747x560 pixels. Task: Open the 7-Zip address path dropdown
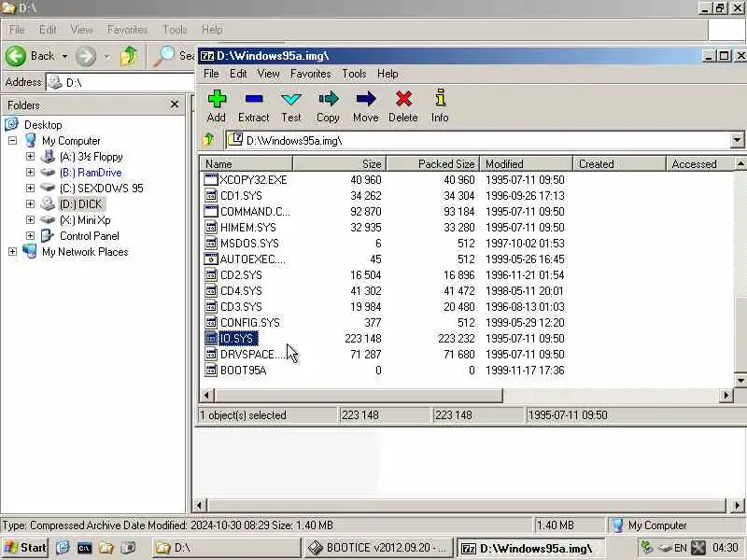pos(737,140)
